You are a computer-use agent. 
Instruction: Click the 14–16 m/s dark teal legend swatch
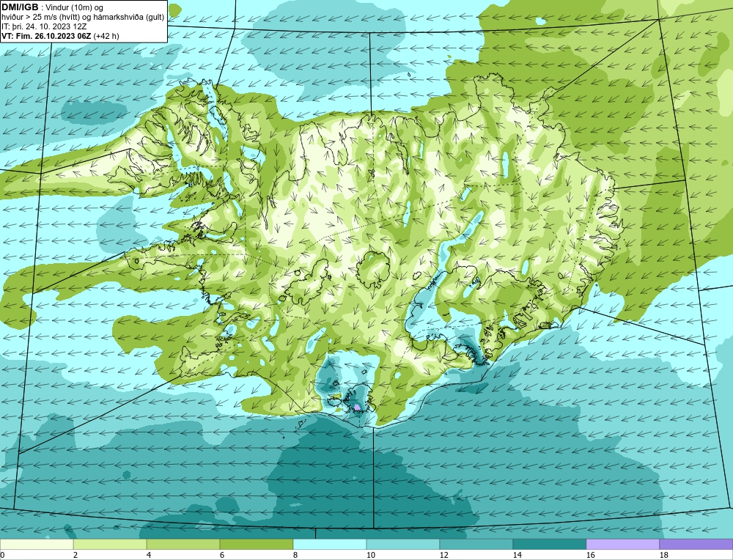(x=549, y=545)
